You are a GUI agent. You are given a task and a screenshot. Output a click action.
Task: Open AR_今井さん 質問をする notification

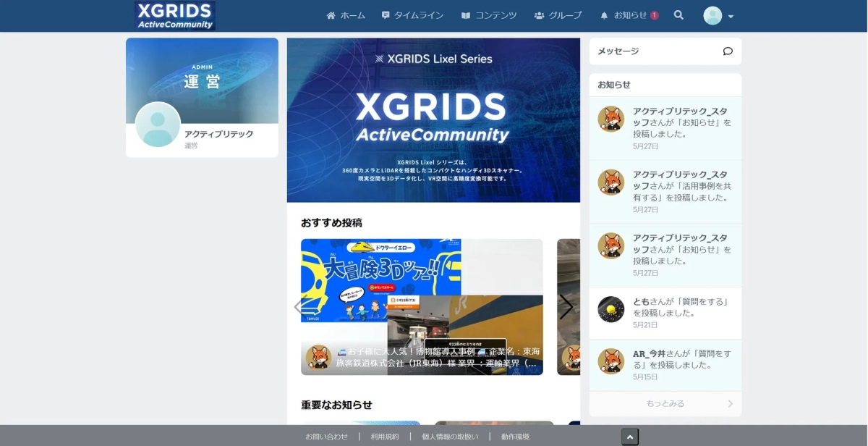[x=665, y=366]
